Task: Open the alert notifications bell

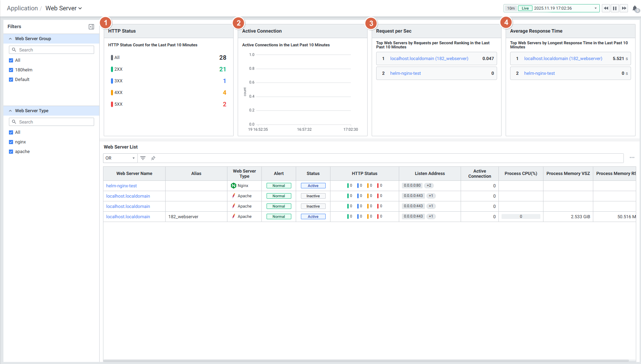Action: [635, 9]
